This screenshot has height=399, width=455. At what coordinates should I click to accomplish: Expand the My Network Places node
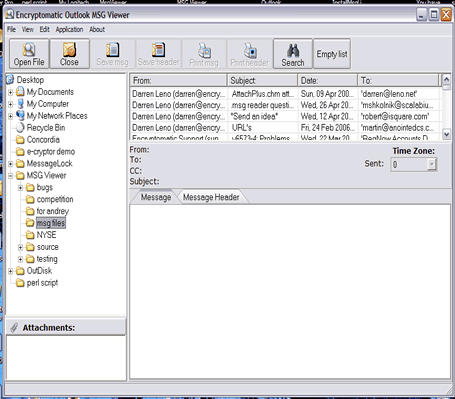(x=10, y=116)
